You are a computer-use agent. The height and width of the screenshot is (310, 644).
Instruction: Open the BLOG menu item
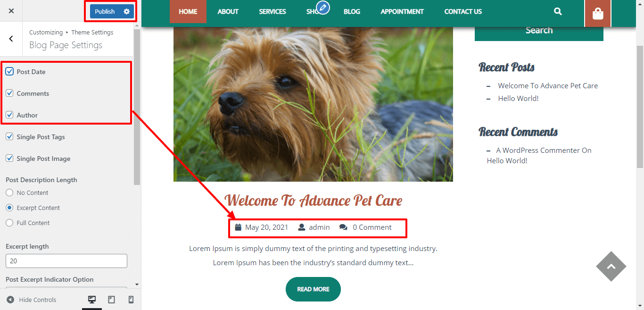352,11
